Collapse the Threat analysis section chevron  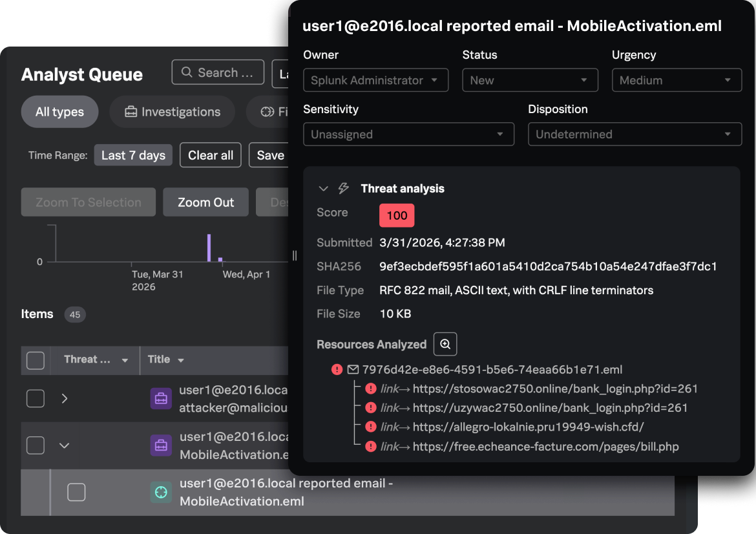pyautogui.click(x=324, y=189)
